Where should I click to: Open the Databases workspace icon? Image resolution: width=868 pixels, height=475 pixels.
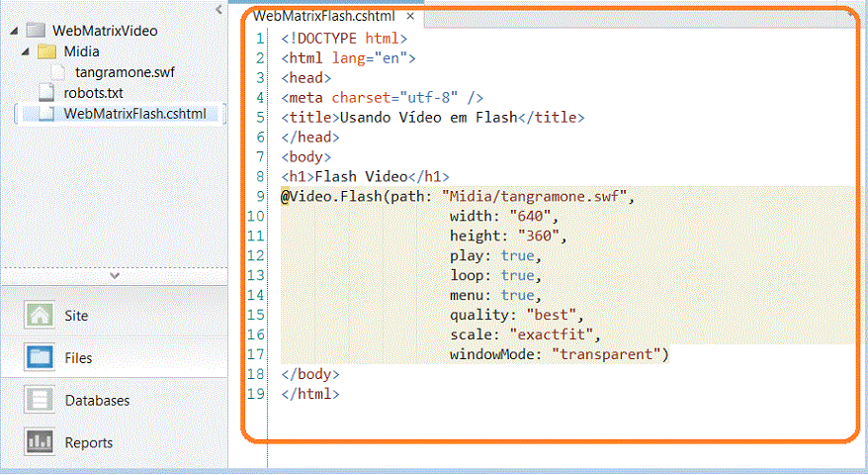pyautogui.click(x=40, y=400)
